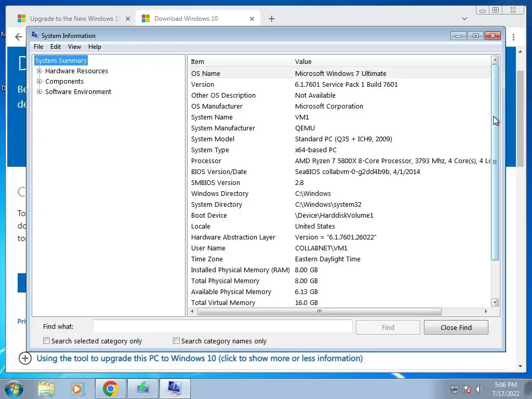Select the Hardware Abstraction Layer row
Screen dimensions: 532x399
click(x=339, y=237)
